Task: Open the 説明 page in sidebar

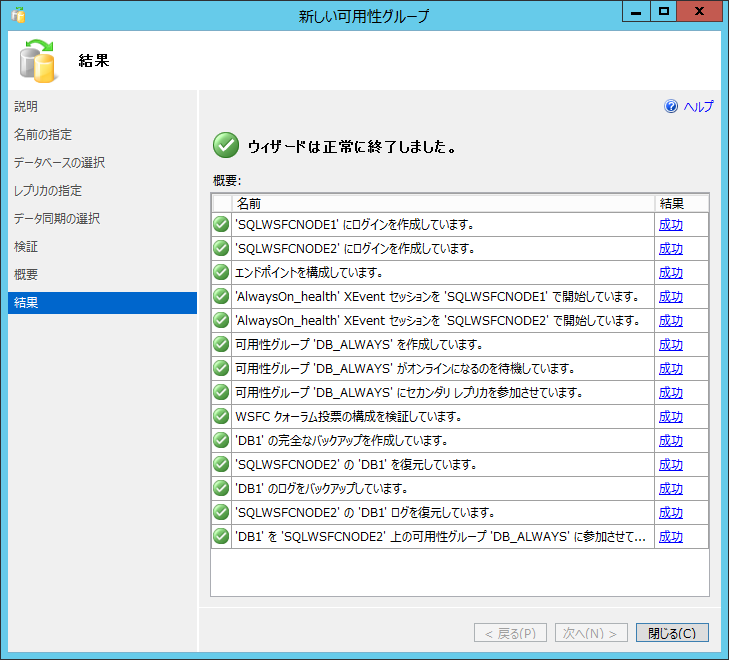Action: [26, 107]
